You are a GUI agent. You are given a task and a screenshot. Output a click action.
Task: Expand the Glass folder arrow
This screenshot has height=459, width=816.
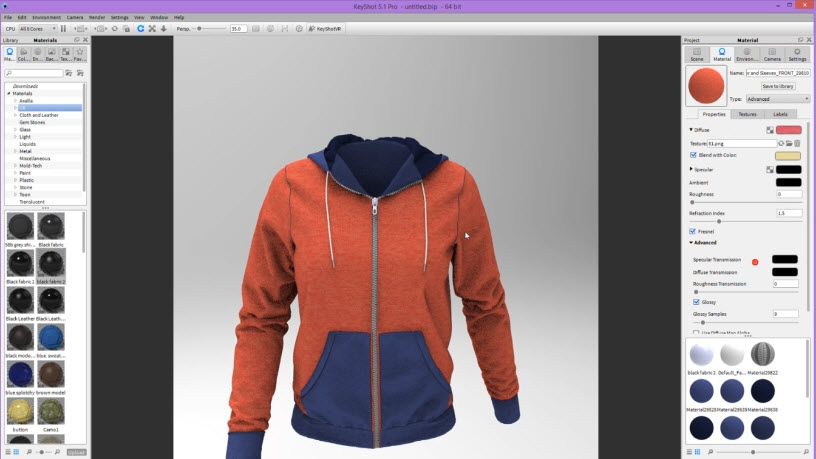click(15, 130)
